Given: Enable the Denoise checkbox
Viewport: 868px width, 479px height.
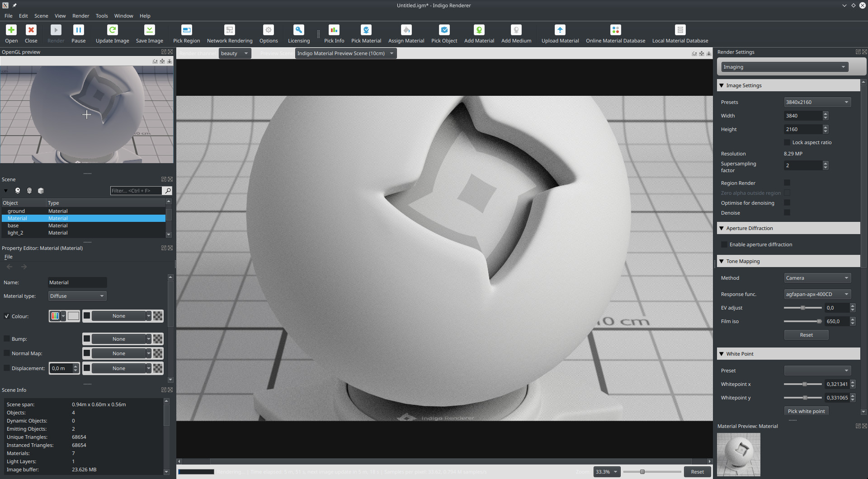Looking at the screenshot, I should tap(787, 213).
